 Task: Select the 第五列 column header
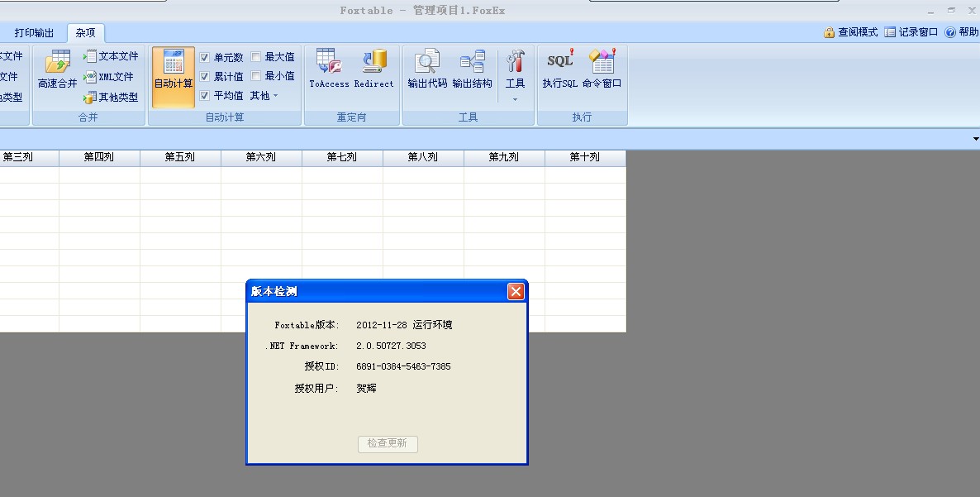[x=180, y=158]
